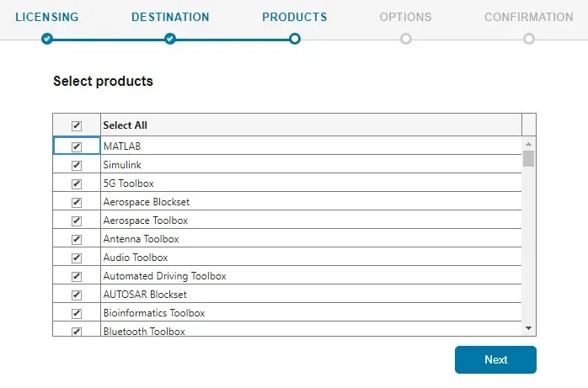Uncheck the Antenna Toolbox checkbox
Screen dimensions: 588x388
tap(77, 239)
